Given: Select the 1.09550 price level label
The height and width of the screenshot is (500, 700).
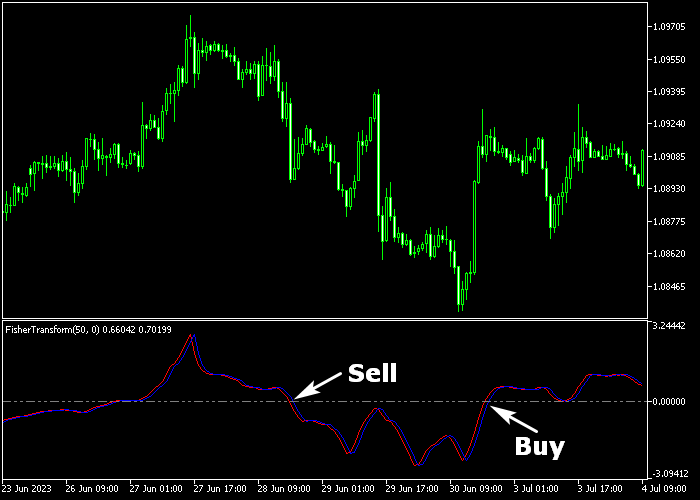Looking at the screenshot, I should 669,59.
